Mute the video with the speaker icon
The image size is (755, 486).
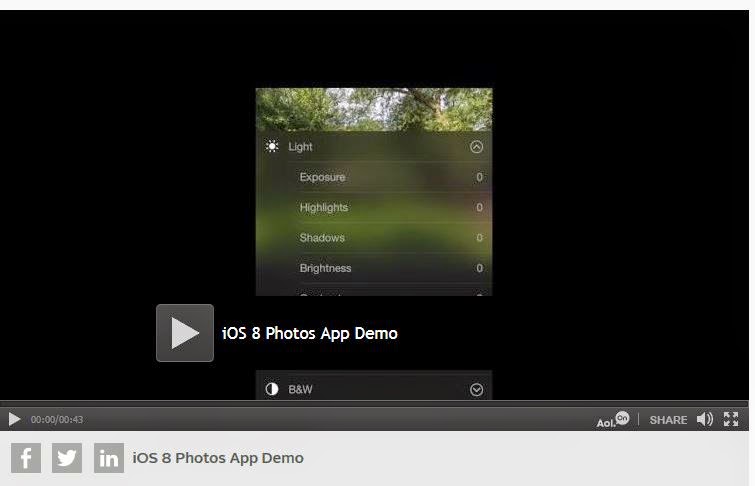[705, 419]
